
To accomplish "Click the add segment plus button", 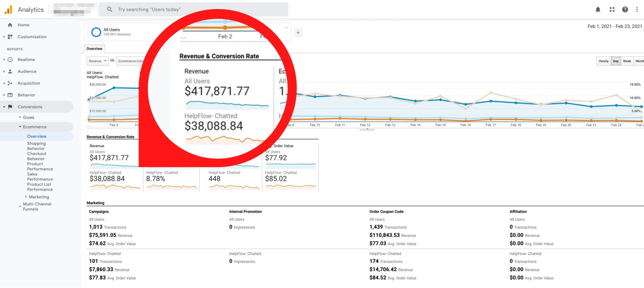I will coord(298,33).
